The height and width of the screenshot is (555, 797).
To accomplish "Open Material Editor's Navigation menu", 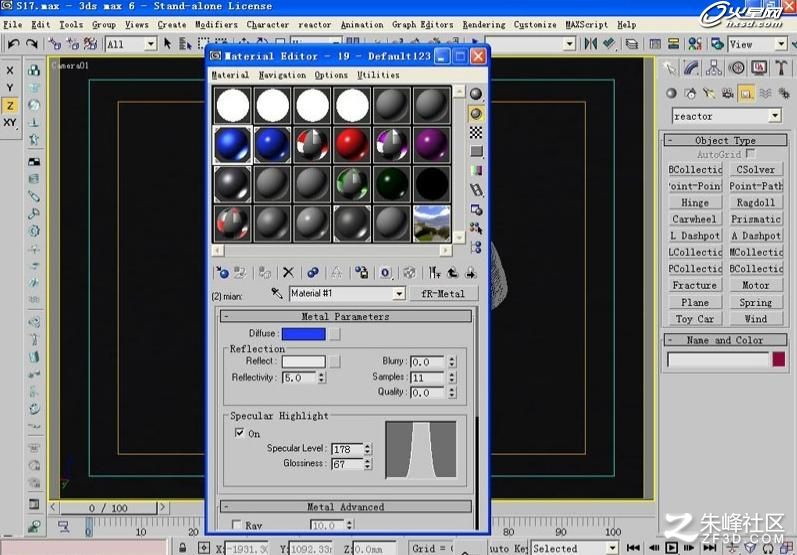I will click(282, 75).
